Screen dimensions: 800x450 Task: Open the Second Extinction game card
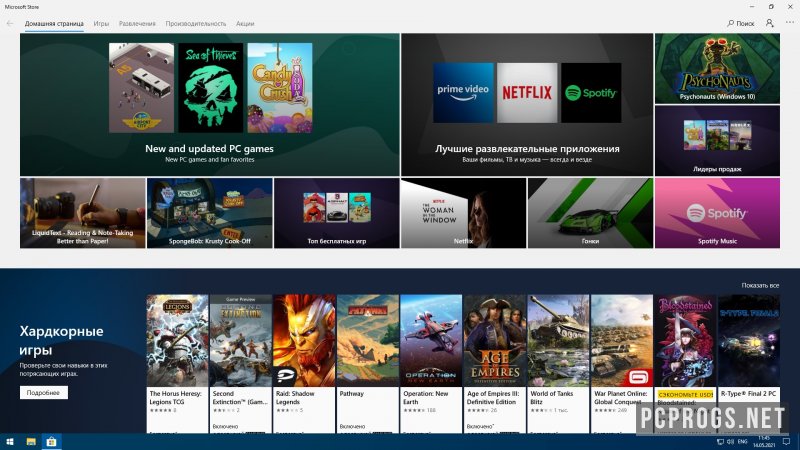tap(241, 364)
